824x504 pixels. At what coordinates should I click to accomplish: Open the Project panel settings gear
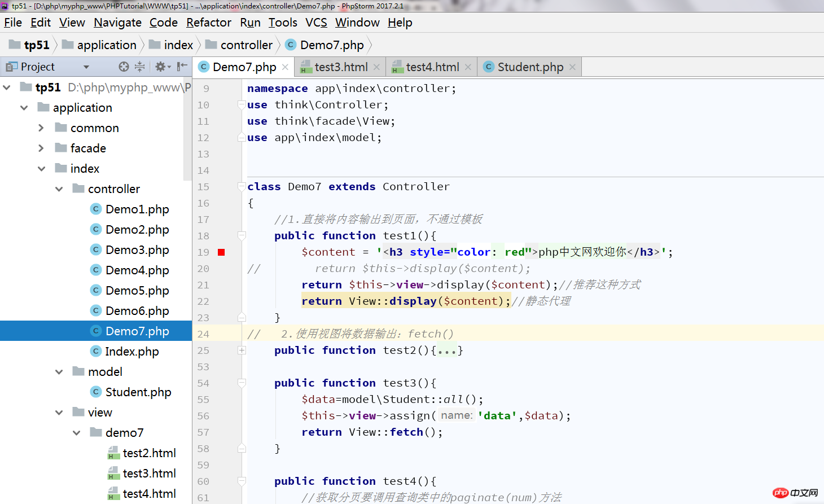[x=163, y=67]
